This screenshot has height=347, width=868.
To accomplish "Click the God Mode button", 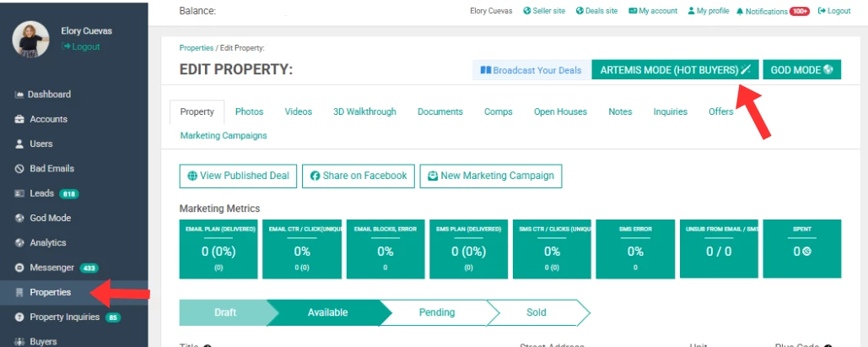I will [x=801, y=70].
